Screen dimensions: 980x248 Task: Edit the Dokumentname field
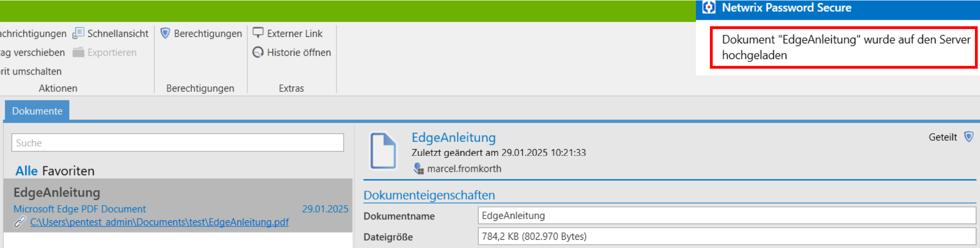point(727,215)
